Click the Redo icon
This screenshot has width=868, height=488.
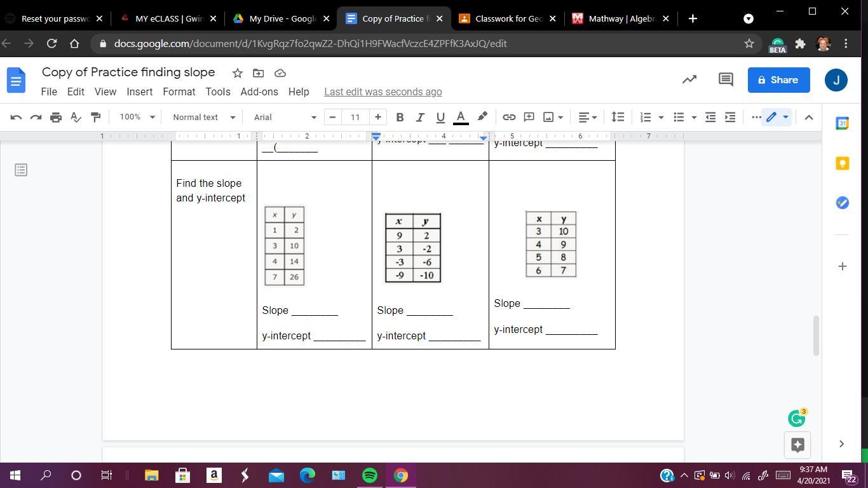[36, 117]
